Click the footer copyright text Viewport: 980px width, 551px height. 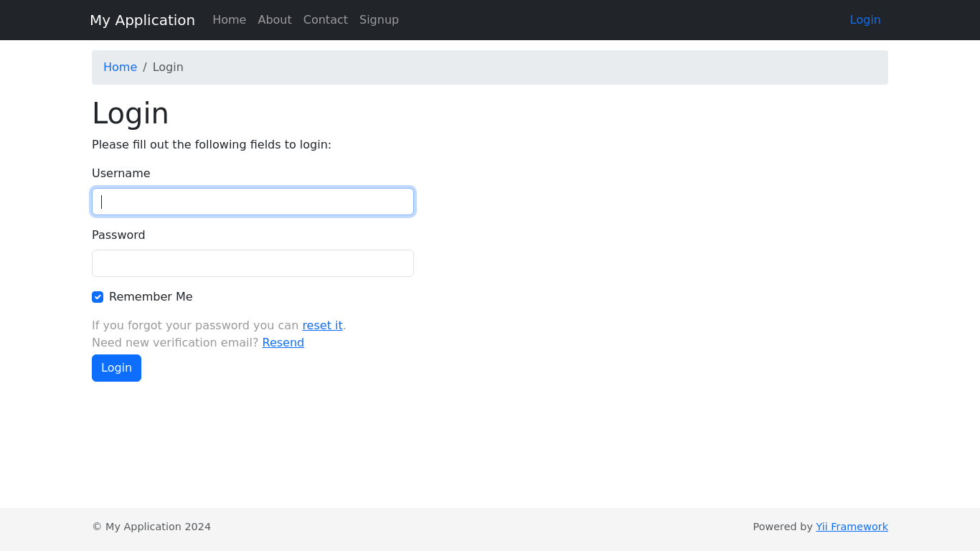[151, 527]
